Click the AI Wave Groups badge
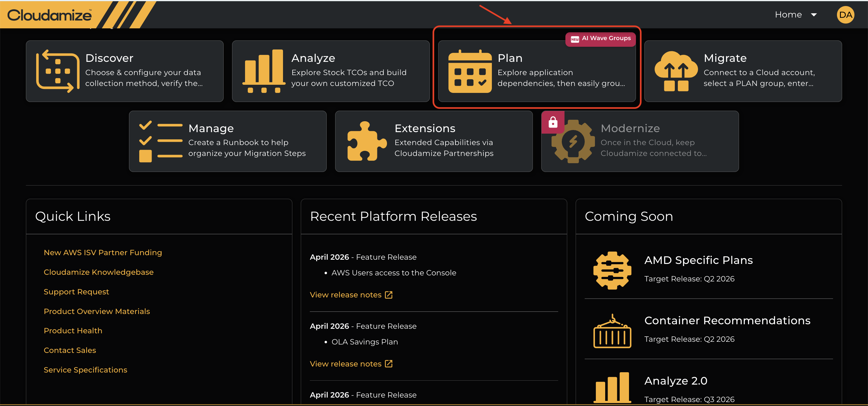Screen dimensions: 868x406 (x=600, y=39)
